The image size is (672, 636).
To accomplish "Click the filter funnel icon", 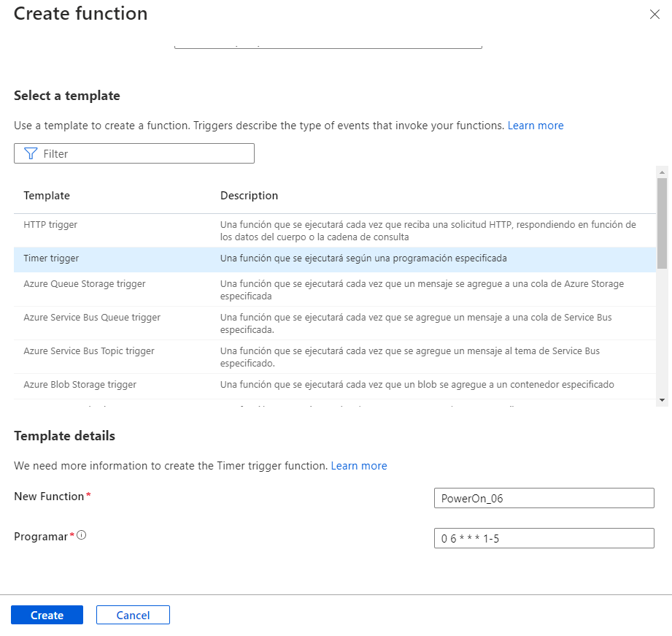I will click(x=31, y=153).
